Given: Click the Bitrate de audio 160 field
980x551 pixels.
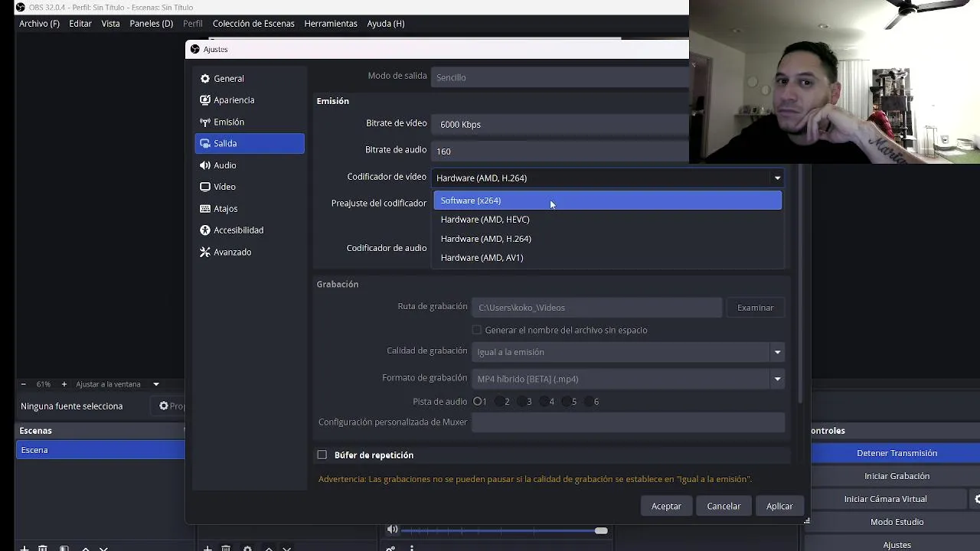Looking at the screenshot, I should pos(560,152).
